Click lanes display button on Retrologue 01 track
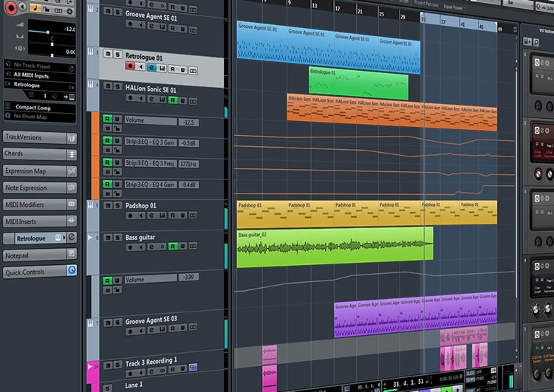 pyautogui.click(x=193, y=71)
